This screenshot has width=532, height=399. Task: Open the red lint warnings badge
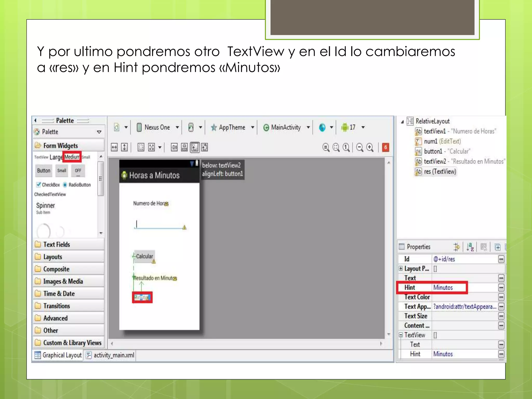pos(385,148)
